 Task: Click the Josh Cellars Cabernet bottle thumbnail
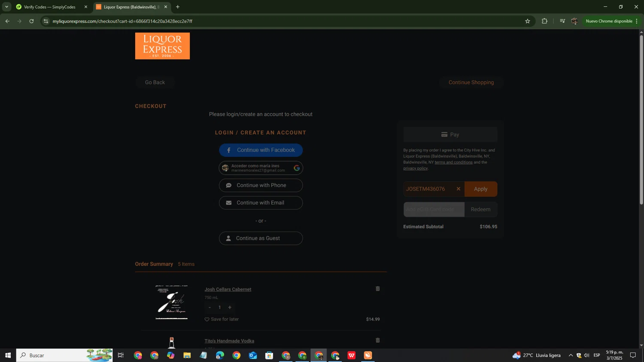[171, 302]
